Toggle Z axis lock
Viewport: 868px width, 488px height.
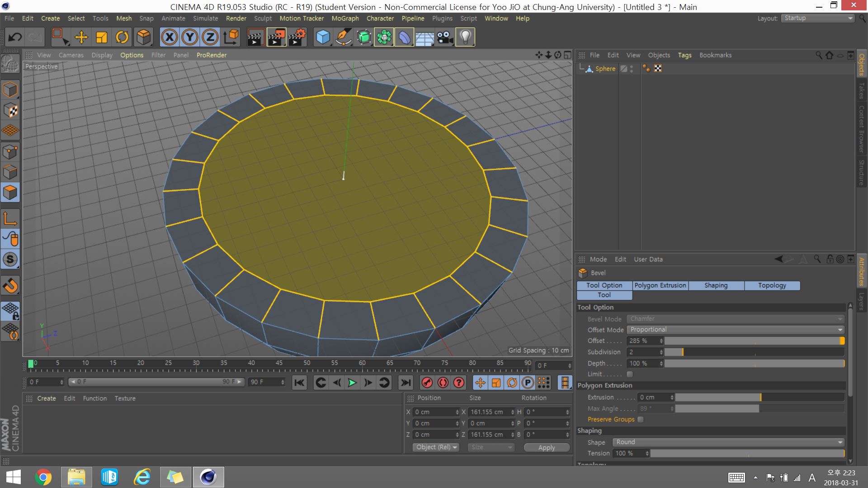tap(210, 37)
